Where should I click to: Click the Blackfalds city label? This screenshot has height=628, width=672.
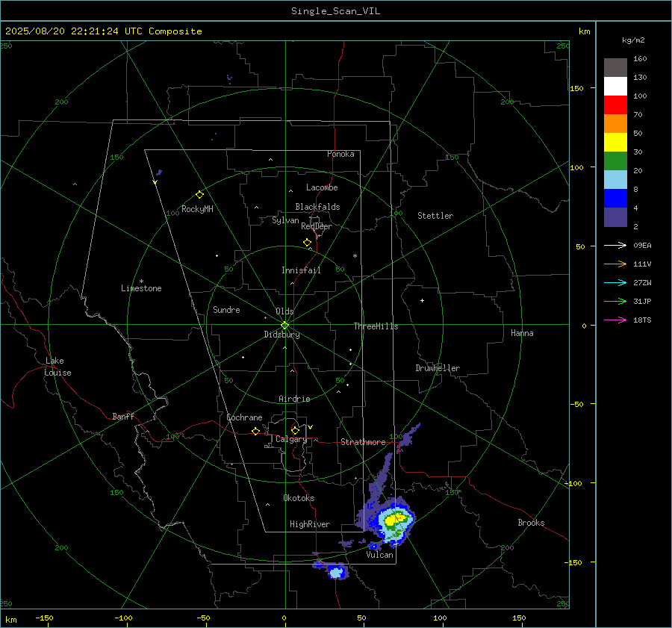pos(317,207)
